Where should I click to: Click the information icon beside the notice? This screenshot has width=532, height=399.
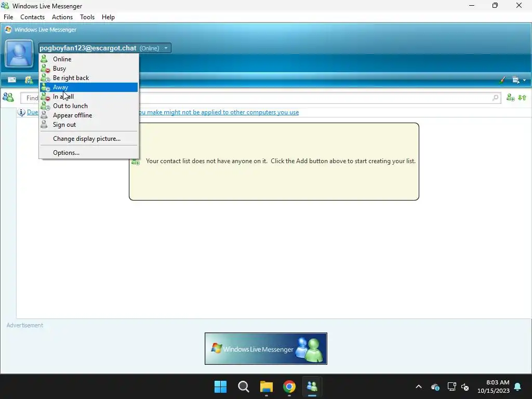click(21, 112)
